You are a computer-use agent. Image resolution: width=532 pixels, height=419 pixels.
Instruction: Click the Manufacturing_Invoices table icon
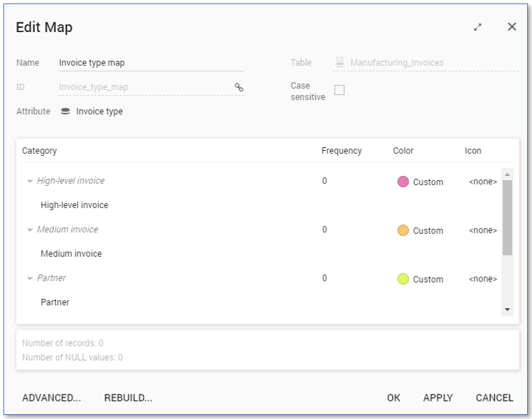340,63
